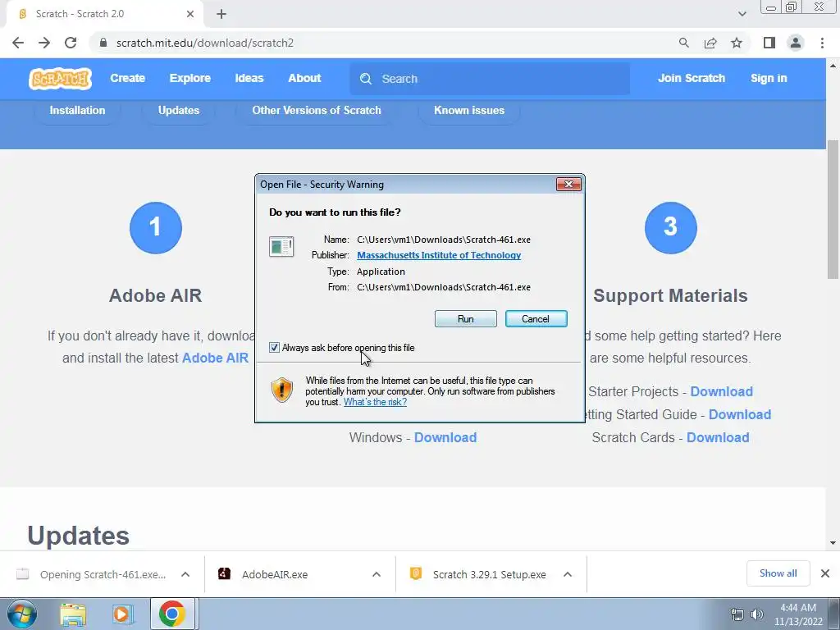
Task: Click the Scratch search magnifier icon
Action: coord(366,79)
